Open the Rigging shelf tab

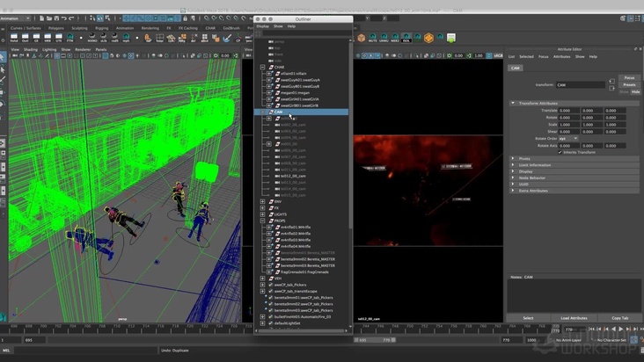(103, 27)
